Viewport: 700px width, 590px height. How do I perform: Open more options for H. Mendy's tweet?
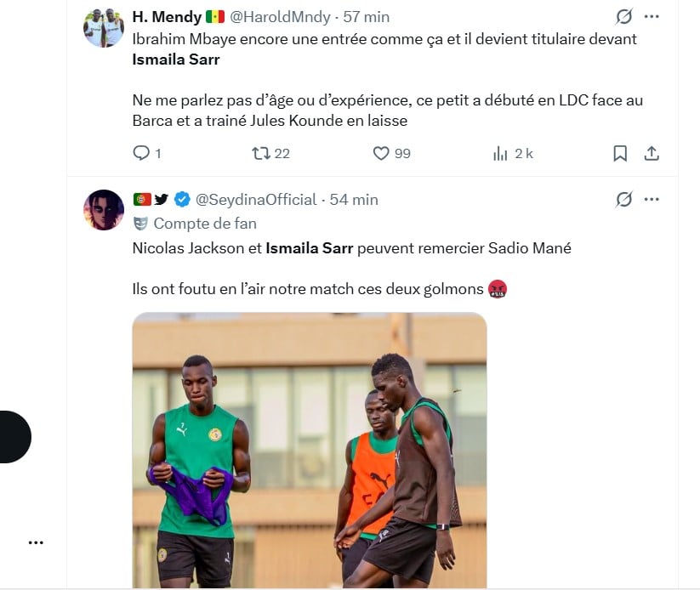click(x=652, y=17)
